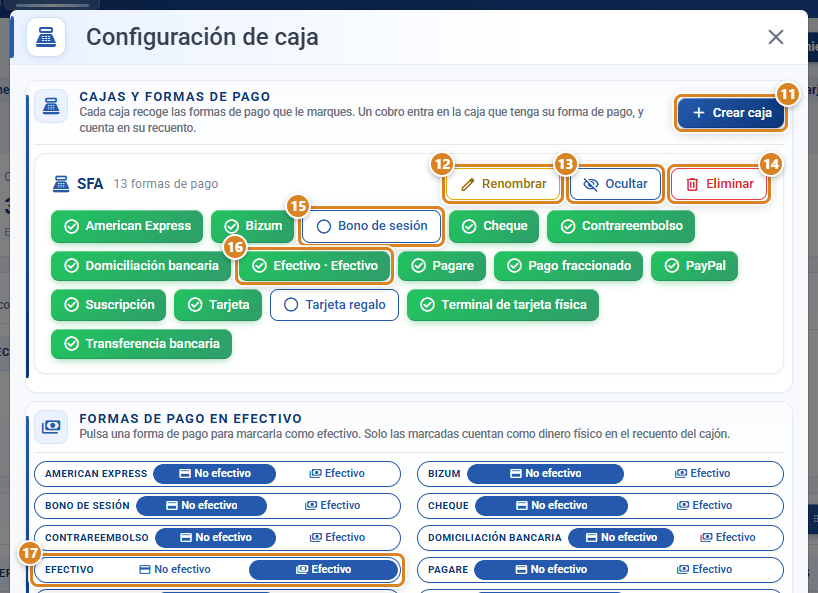Rename the SFA caja

(503, 184)
